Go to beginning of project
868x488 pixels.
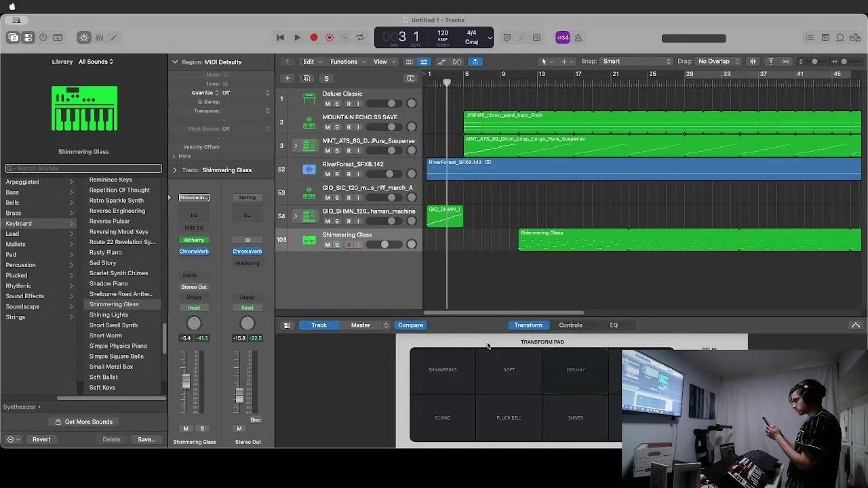(x=280, y=38)
